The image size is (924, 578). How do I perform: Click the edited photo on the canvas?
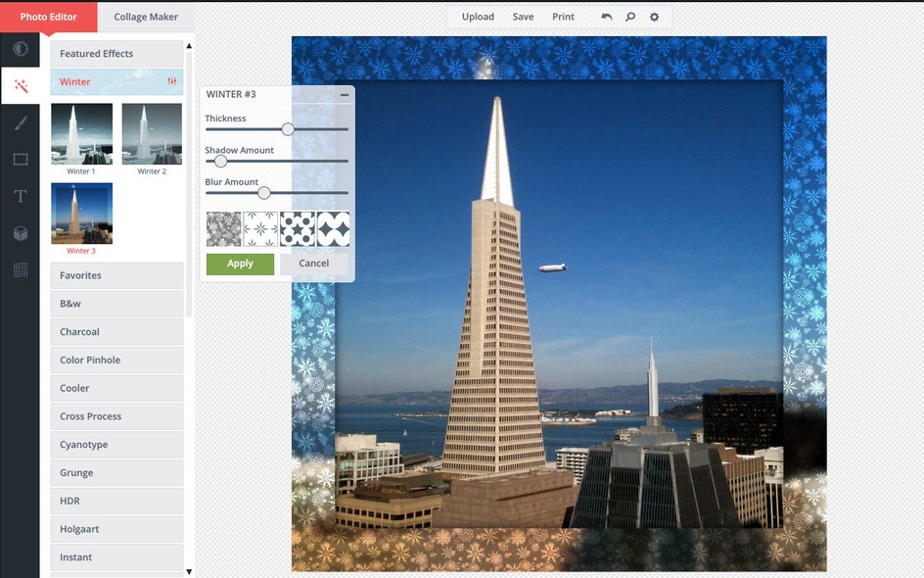click(559, 304)
